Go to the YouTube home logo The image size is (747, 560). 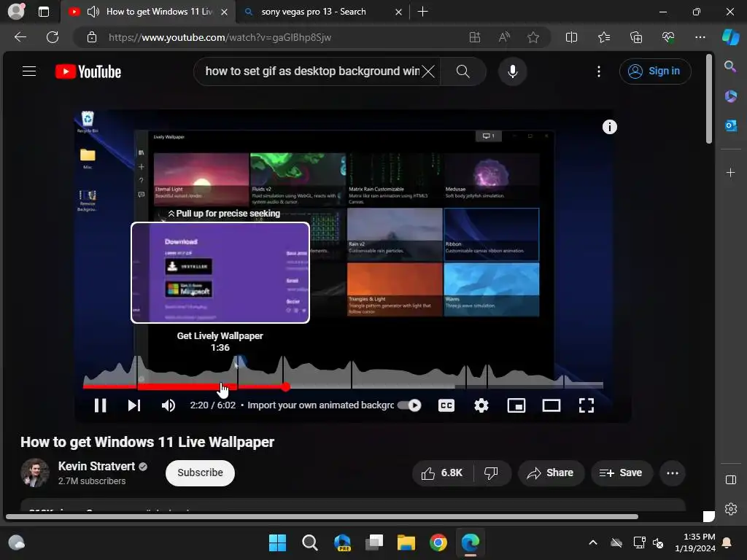[88, 71]
